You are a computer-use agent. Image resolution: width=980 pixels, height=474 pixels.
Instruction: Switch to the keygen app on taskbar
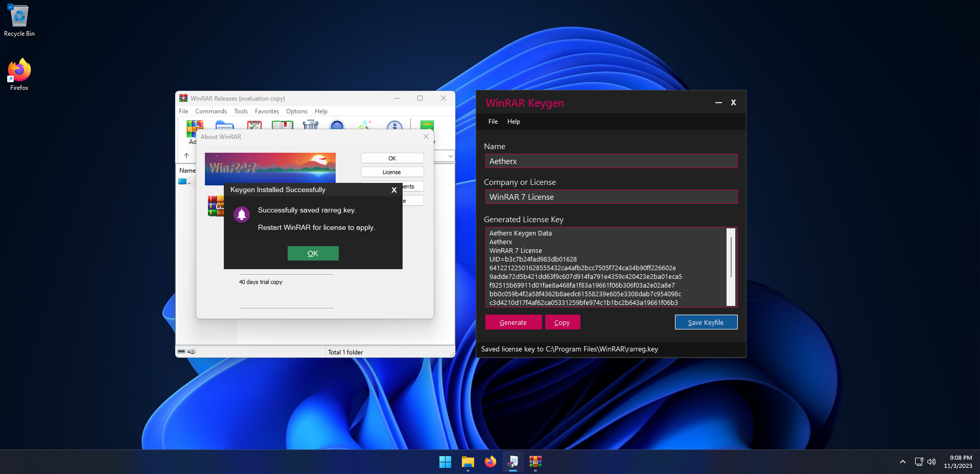513,462
